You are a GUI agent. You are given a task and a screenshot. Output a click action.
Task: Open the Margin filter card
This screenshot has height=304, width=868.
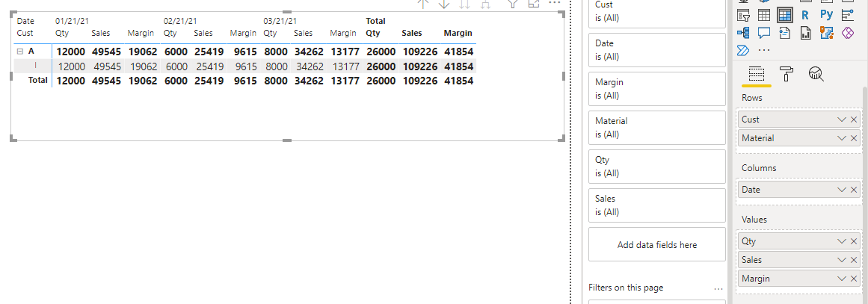click(657, 88)
